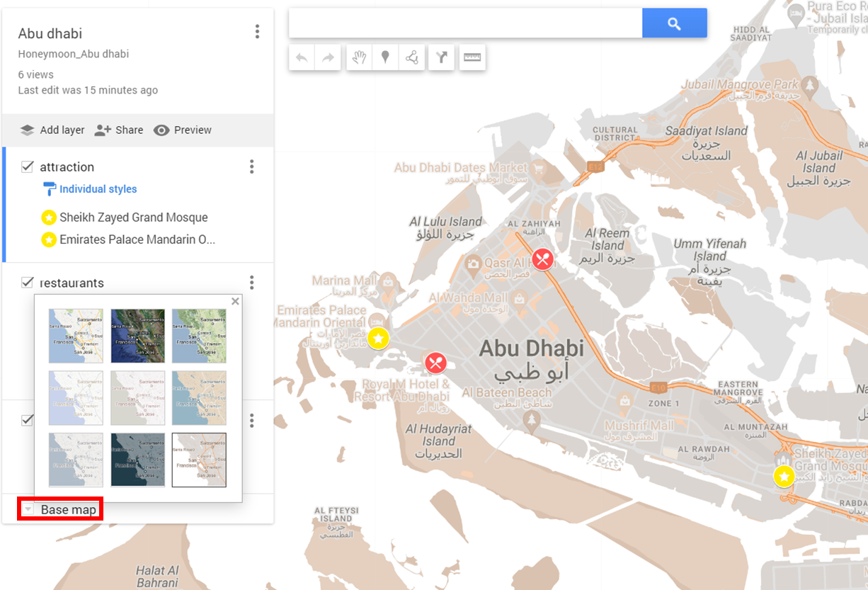868x590 pixels.
Task: Toggle the checkbox of the layer below restaurants
Action: 28,420
